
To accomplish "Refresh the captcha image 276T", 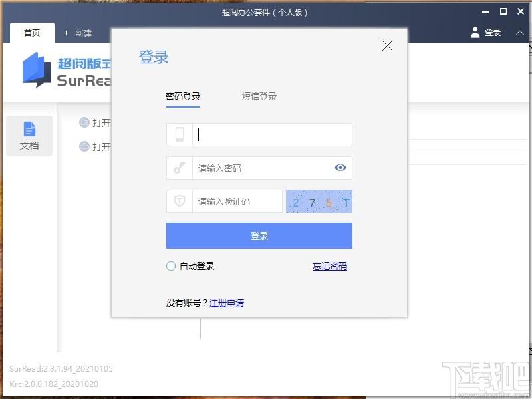I will point(319,201).
